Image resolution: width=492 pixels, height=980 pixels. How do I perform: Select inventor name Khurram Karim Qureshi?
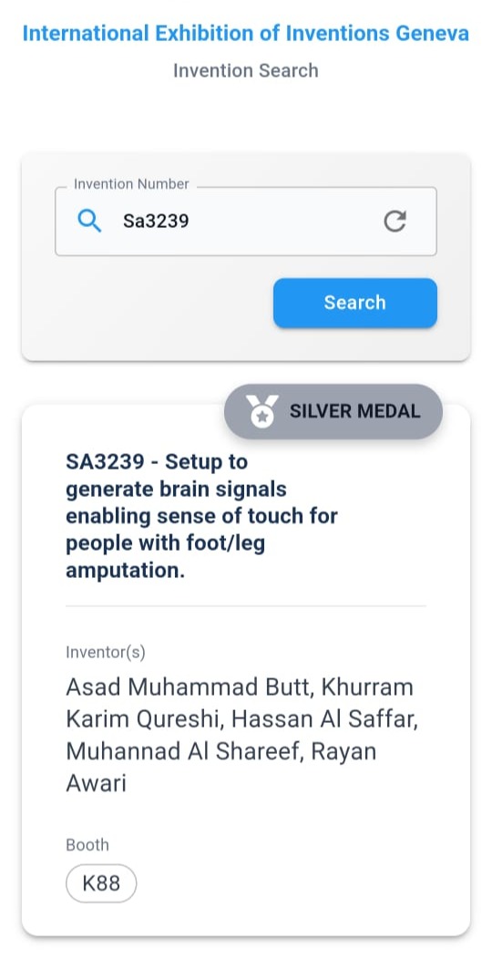[241, 703]
